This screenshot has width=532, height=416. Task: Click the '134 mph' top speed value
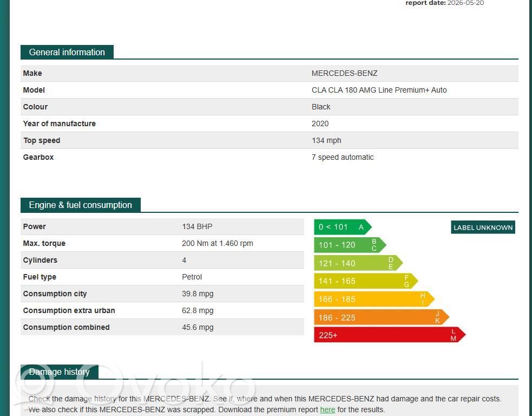pyautogui.click(x=326, y=141)
